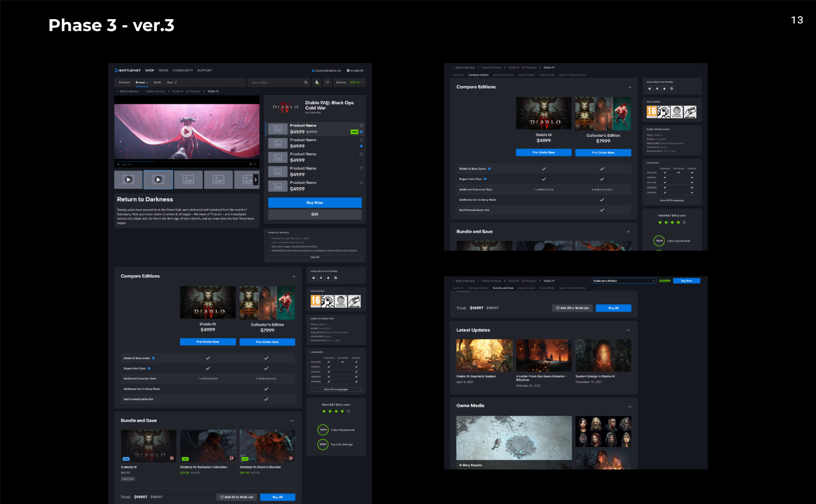
Task: Collapse the Game Media section
Action: [x=630, y=406]
